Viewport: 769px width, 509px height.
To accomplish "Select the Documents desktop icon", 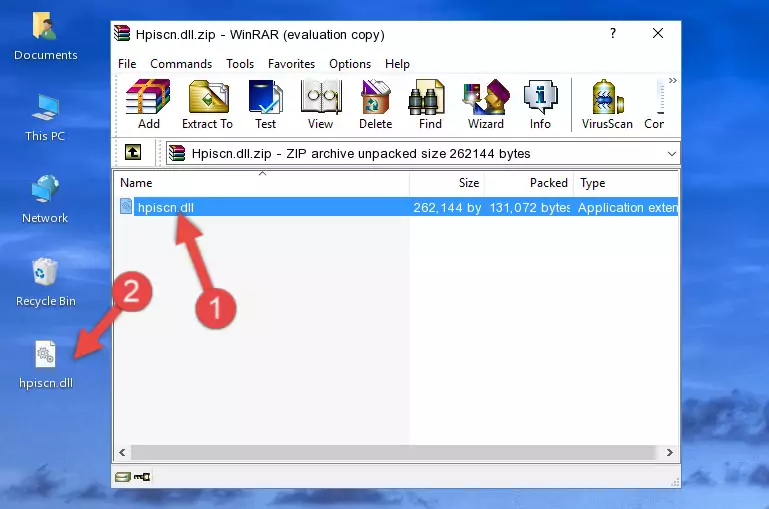I will [x=46, y=37].
